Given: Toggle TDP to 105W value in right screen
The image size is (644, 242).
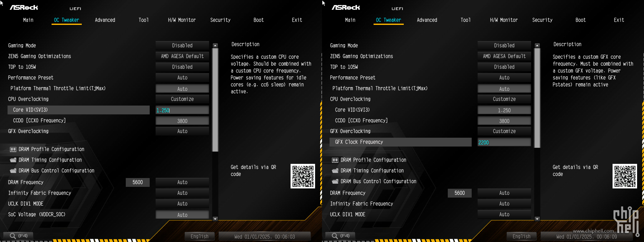Looking at the screenshot, I should coord(504,67).
